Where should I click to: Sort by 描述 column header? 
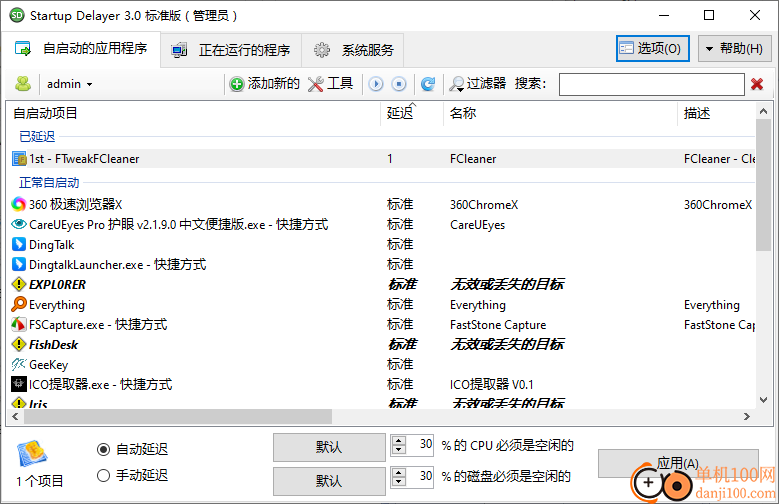716,113
